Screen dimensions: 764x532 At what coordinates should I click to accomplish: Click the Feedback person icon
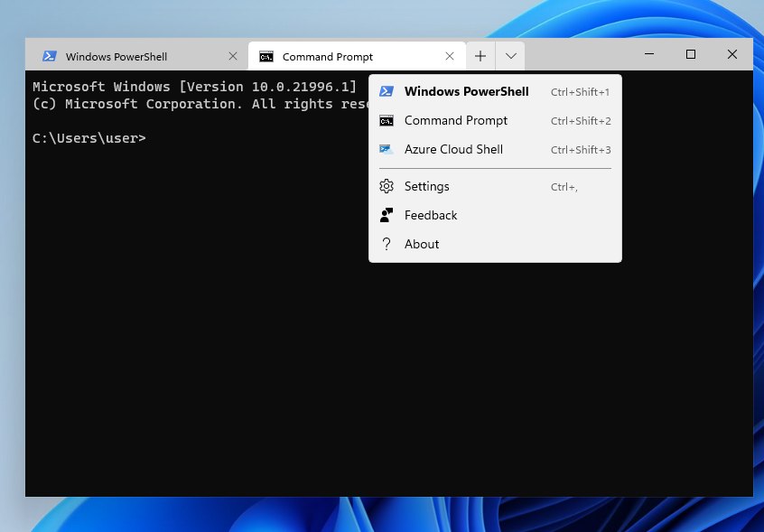pos(387,215)
